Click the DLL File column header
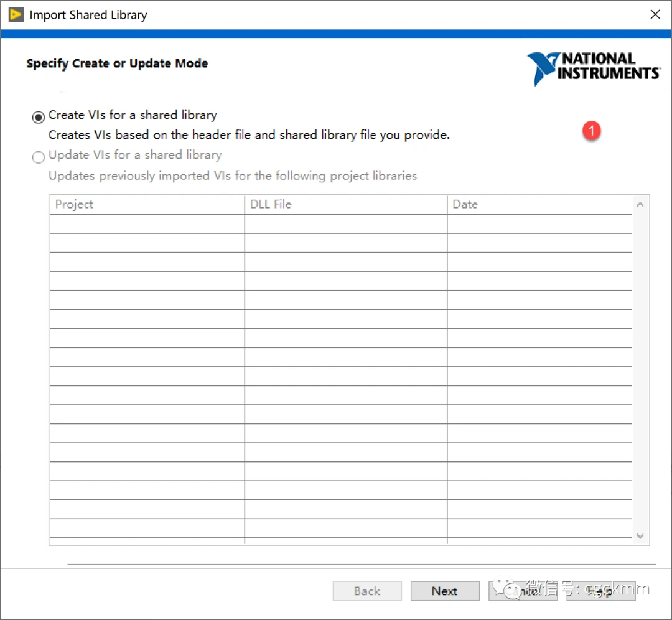This screenshot has height=620, width=672. click(x=345, y=205)
